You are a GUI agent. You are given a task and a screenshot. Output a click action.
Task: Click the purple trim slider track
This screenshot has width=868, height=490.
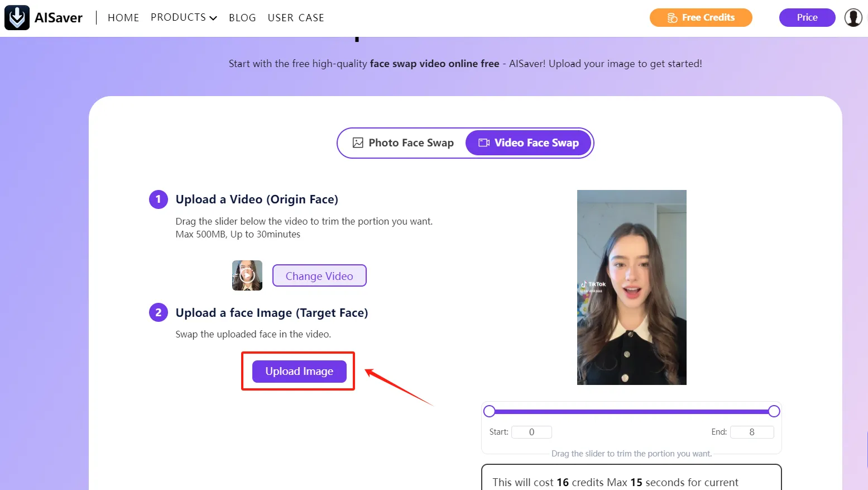[x=631, y=411]
